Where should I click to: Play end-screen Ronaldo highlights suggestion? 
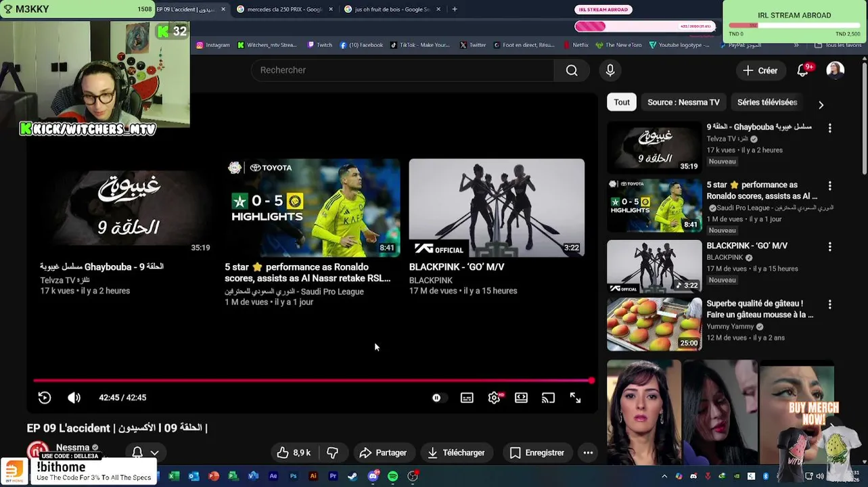312,208
